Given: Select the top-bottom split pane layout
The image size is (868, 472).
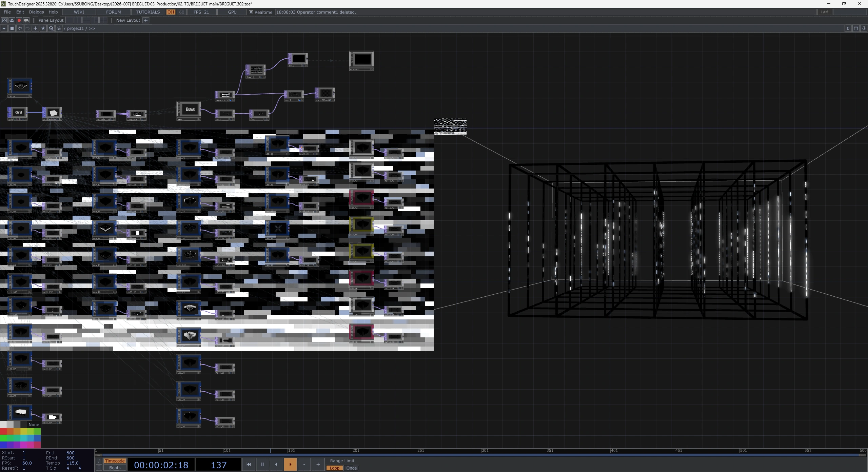Looking at the screenshot, I should click(86, 20).
